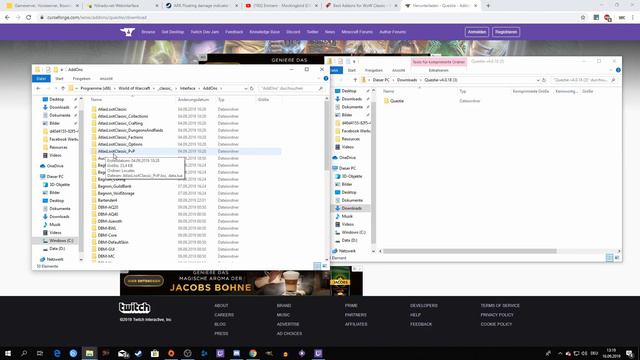Click the Registrieren button

(506, 32)
